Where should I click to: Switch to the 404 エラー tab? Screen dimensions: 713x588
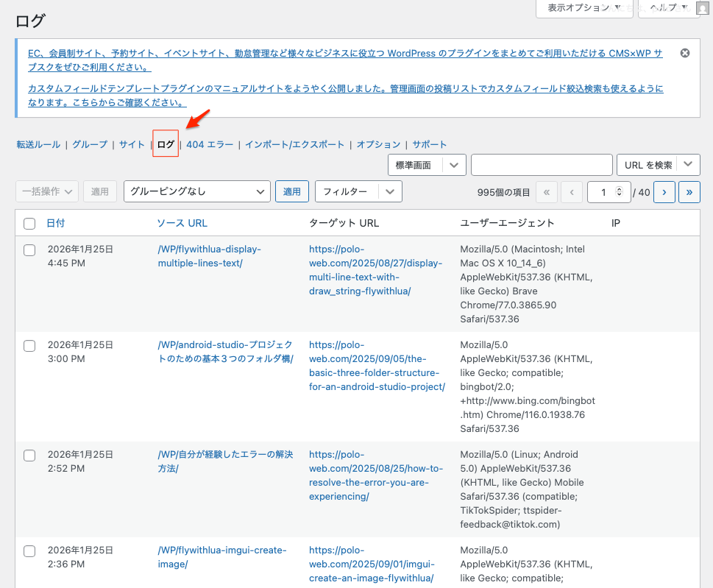click(x=210, y=144)
